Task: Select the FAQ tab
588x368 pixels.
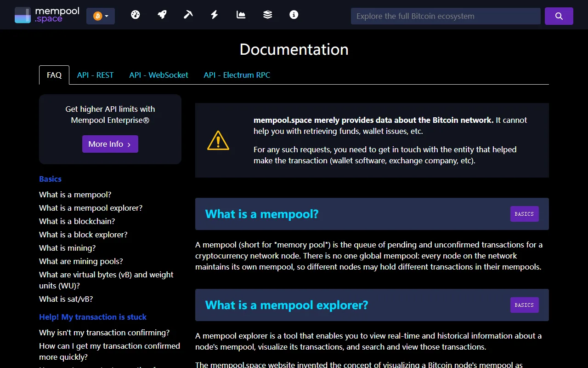Action: coord(54,75)
